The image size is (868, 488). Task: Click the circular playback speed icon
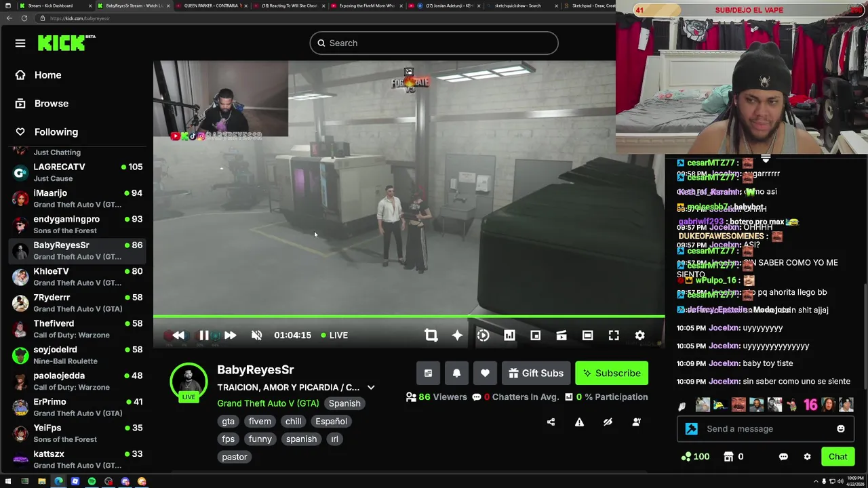point(483,335)
